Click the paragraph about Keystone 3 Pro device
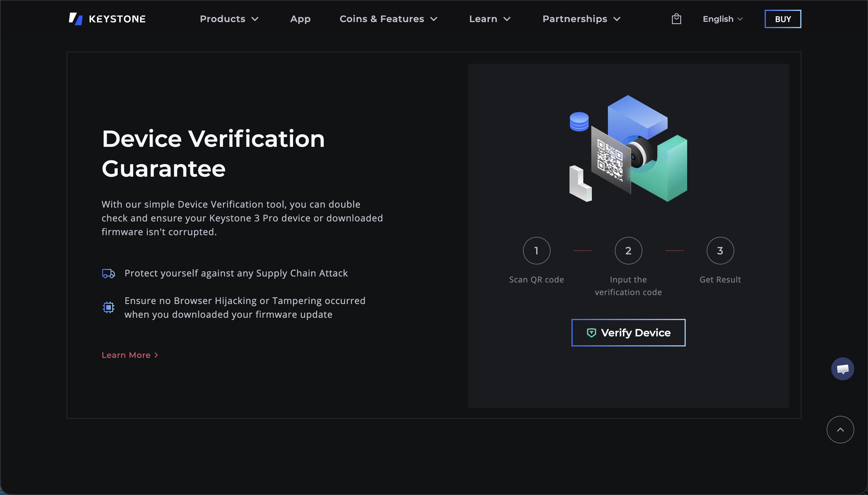This screenshot has width=868, height=495. pos(242,218)
